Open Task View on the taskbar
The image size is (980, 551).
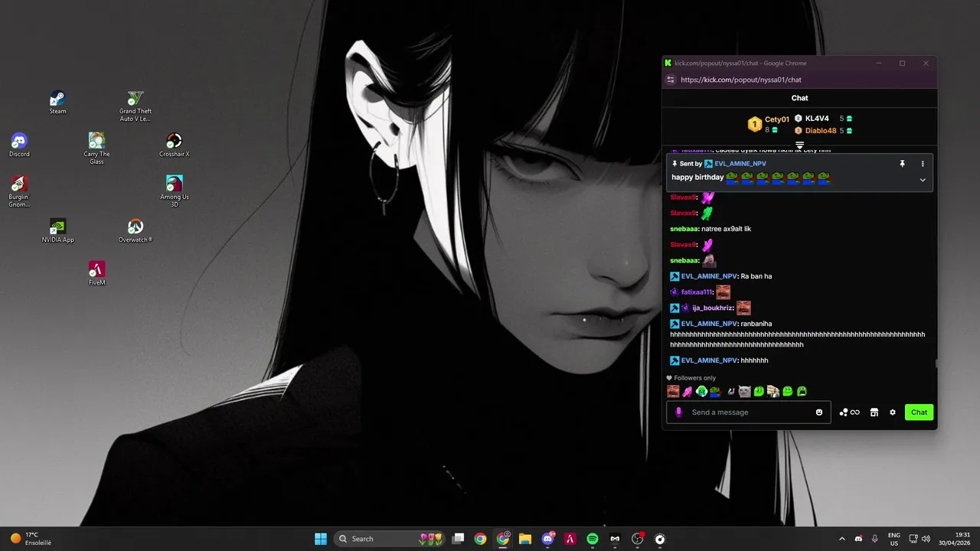458,539
